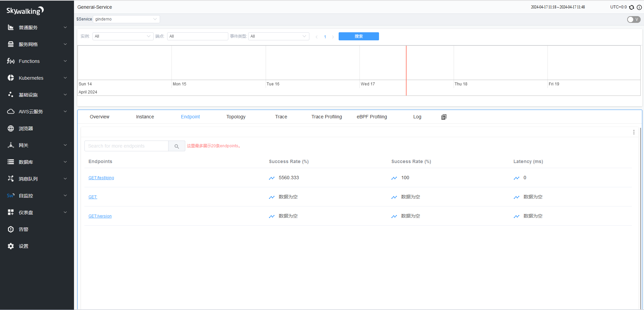Go to previous events page arrow
Viewport: 644px width, 310px height.
coord(316,37)
